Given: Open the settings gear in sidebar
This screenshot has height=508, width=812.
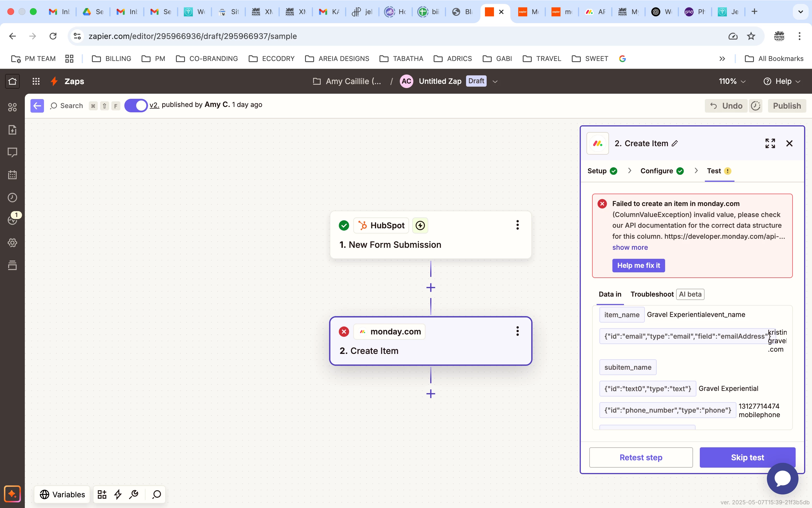Looking at the screenshot, I should click(x=12, y=243).
